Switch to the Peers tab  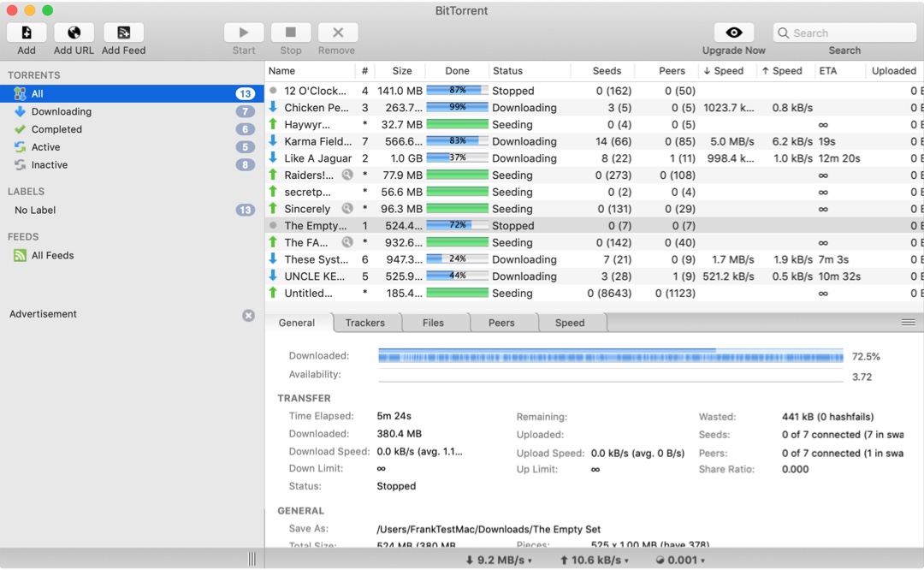pos(501,323)
